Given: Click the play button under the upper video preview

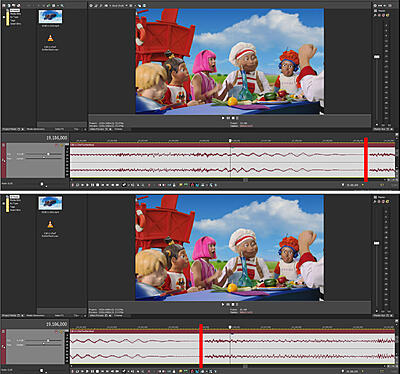Looking at the screenshot, I should pyautogui.click(x=223, y=118).
